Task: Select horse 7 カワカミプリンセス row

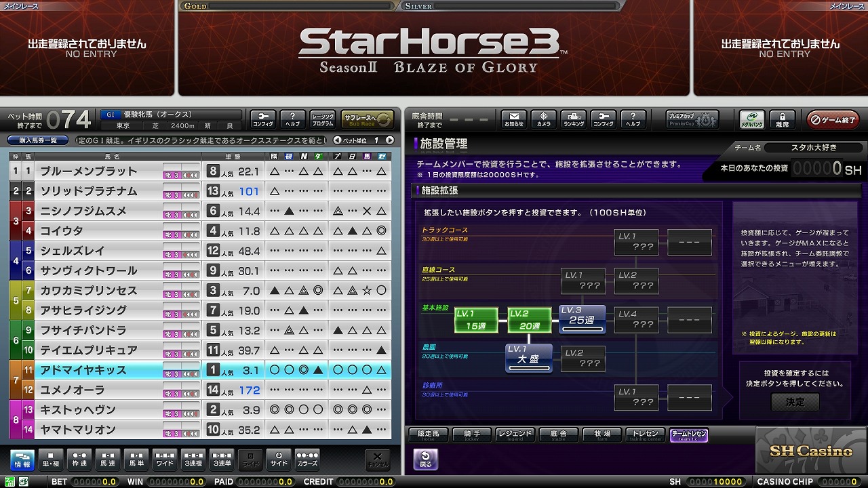Action: point(200,290)
